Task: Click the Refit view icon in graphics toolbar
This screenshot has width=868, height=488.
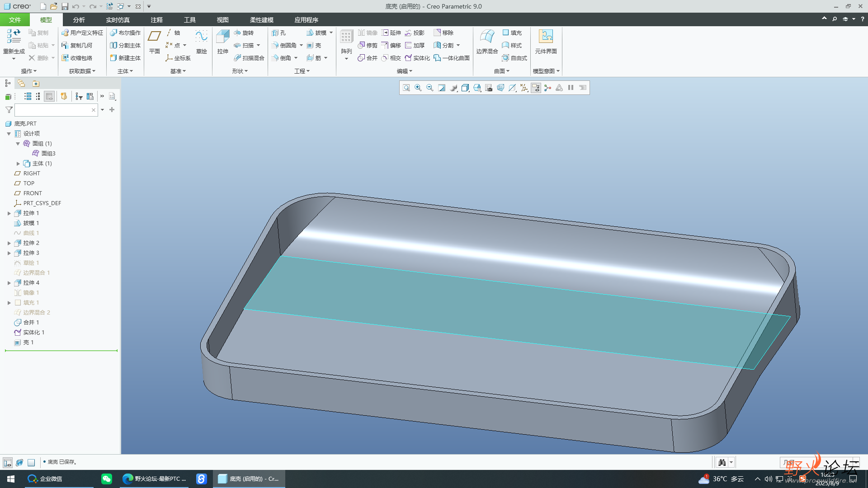Action: click(406, 88)
